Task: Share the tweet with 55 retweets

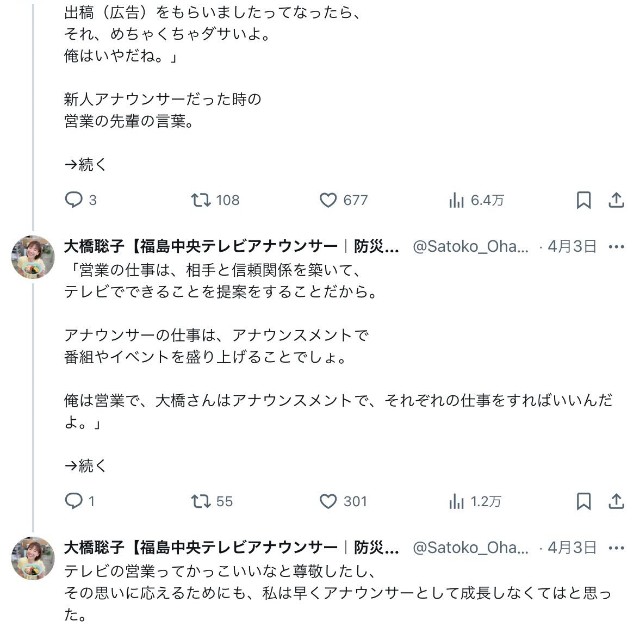Action: pos(616,501)
